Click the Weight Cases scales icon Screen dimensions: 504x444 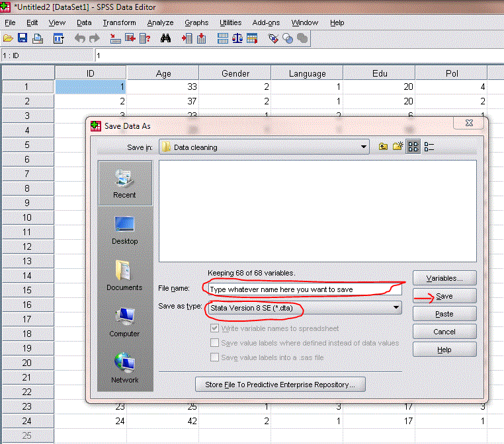coord(237,38)
